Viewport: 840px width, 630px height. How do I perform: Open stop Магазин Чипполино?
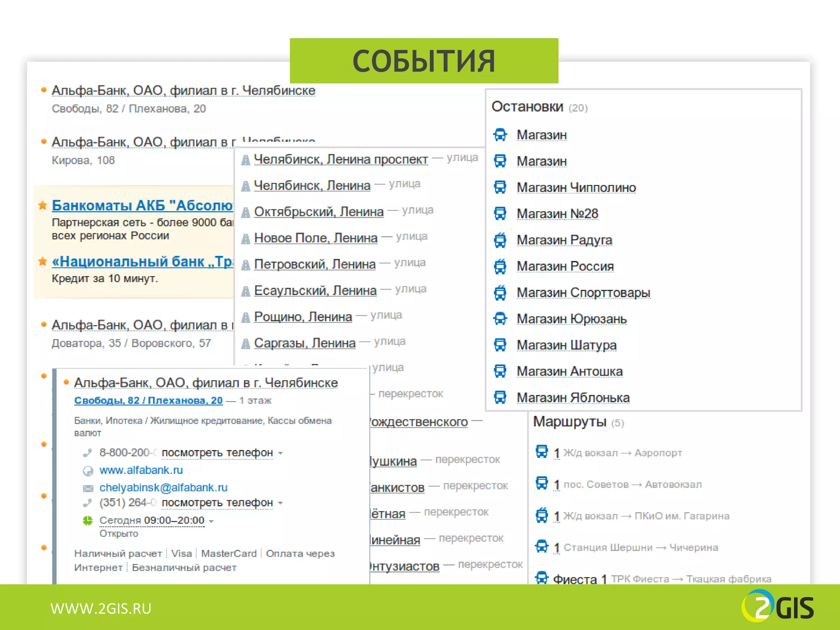[576, 187]
